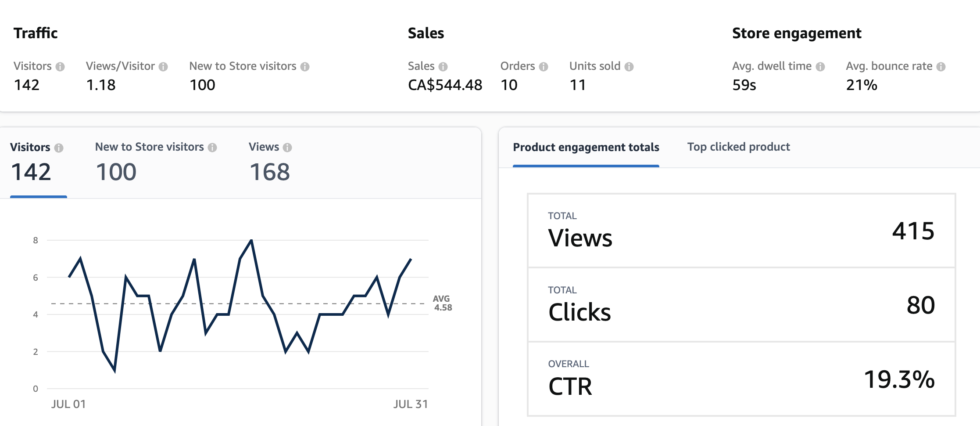Screen dimensions: 980x426
Task: Click info icon next to New to Store visitors in Traffic summary
Action: [x=305, y=66]
